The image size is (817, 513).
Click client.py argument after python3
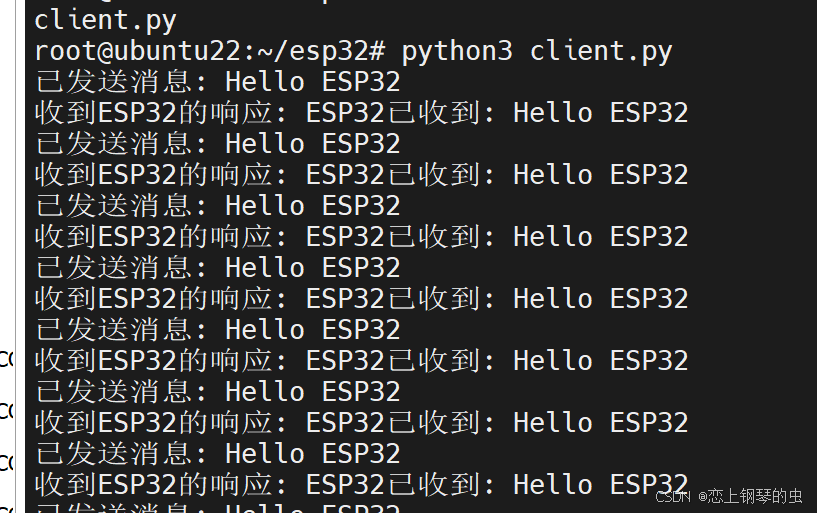pyautogui.click(x=601, y=52)
